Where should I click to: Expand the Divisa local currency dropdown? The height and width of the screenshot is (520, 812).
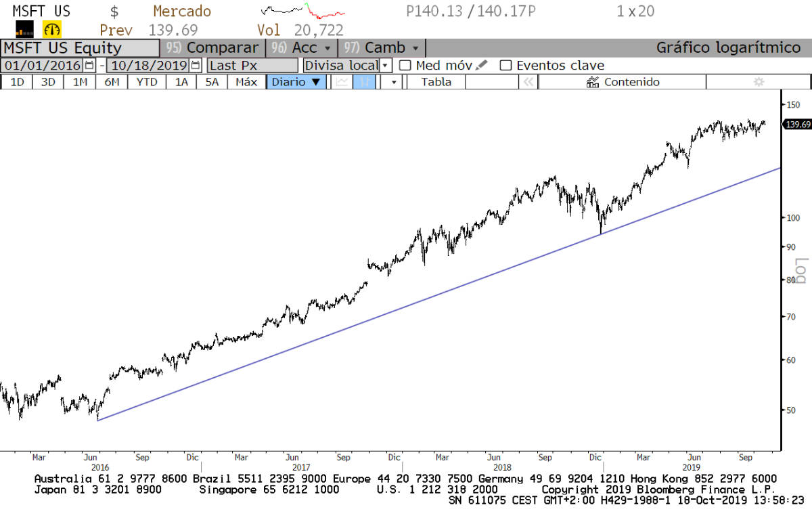(x=385, y=66)
